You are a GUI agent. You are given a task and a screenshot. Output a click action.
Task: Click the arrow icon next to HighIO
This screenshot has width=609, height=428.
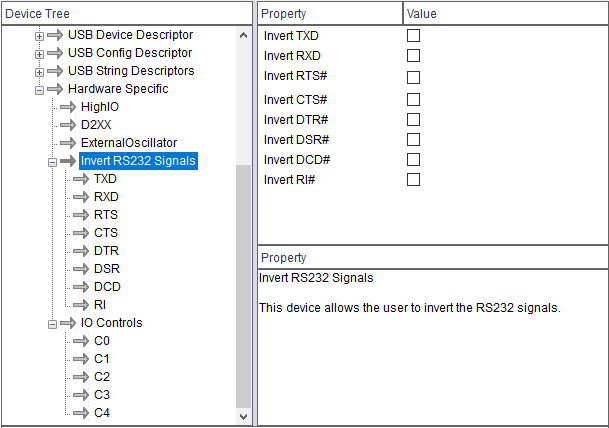(68, 107)
